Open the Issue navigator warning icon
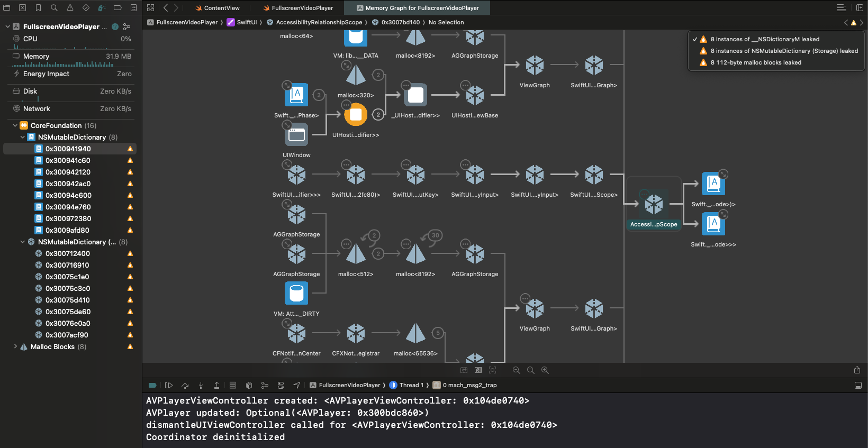Viewport: 868px width, 448px height. 70,7
